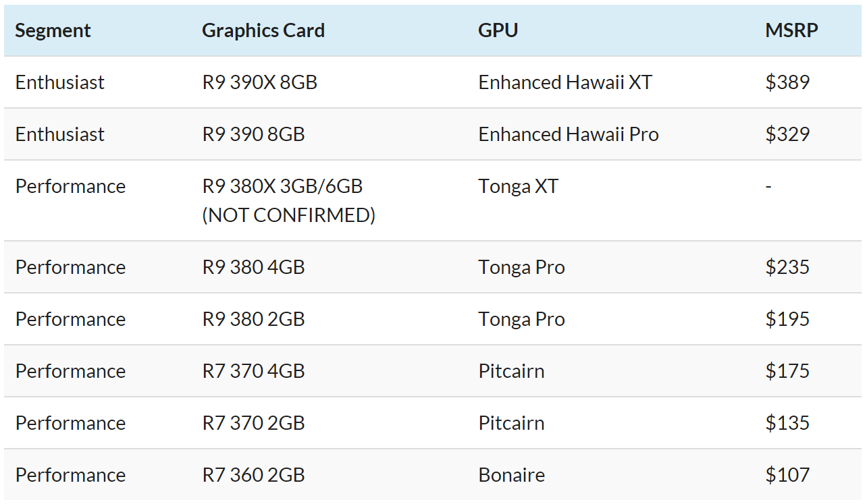Select the R9 390 8GB cell
Image resolution: width=867 pixels, height=504 pixels.
(254, 134)
